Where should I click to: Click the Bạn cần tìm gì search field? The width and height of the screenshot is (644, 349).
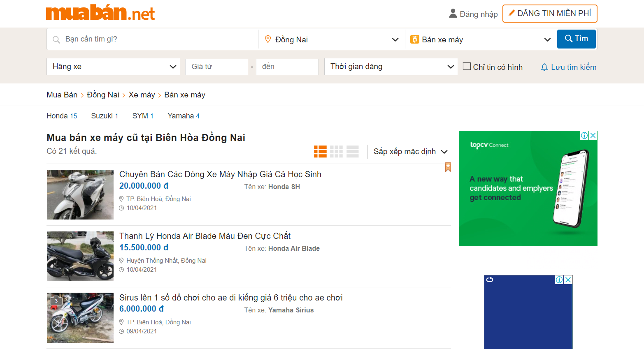coord(152,39)
